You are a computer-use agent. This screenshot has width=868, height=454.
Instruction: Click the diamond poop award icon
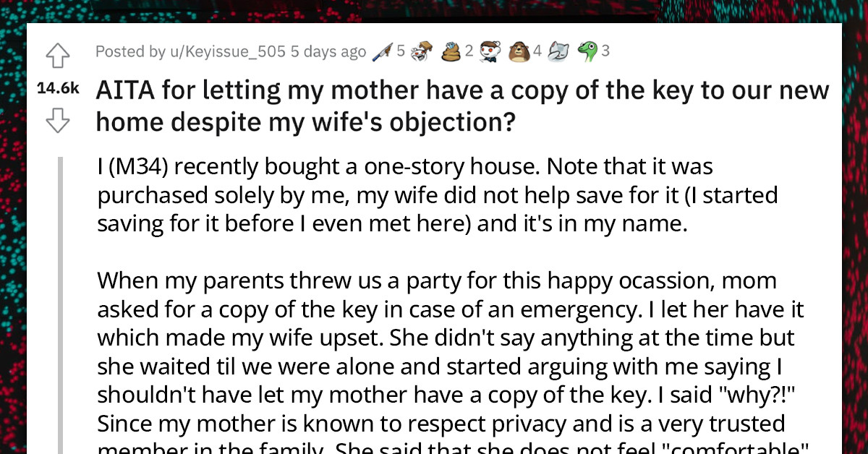450,51
